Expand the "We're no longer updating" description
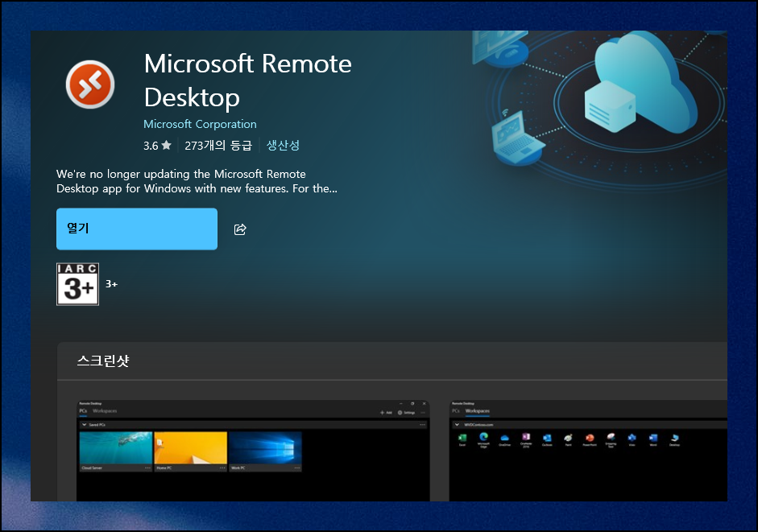758x532 pixels. 197,181
